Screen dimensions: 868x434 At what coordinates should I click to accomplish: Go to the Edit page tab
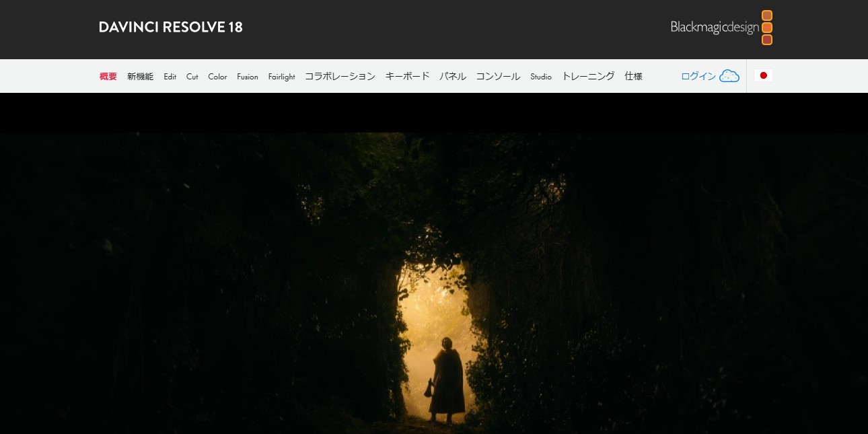[x=170, y=77]
